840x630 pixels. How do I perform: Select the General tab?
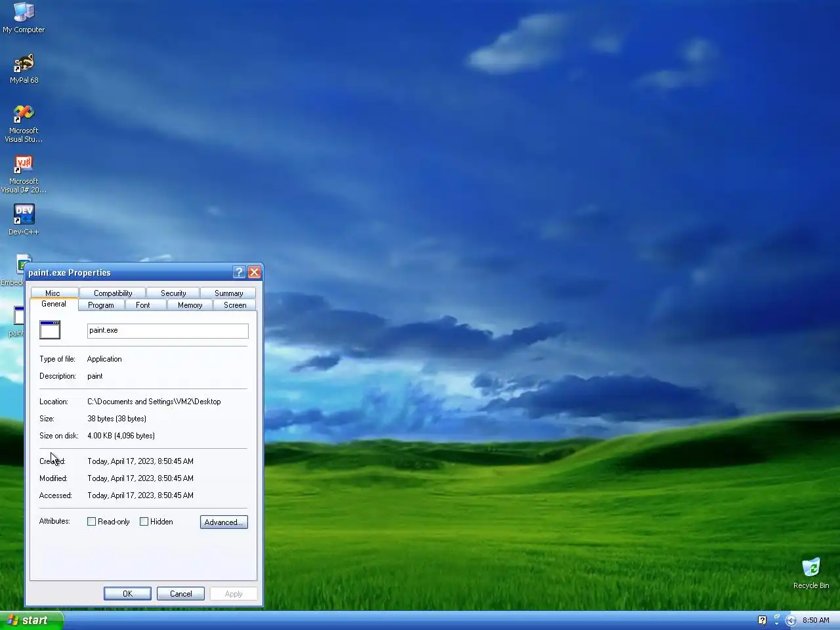(54, 304)
